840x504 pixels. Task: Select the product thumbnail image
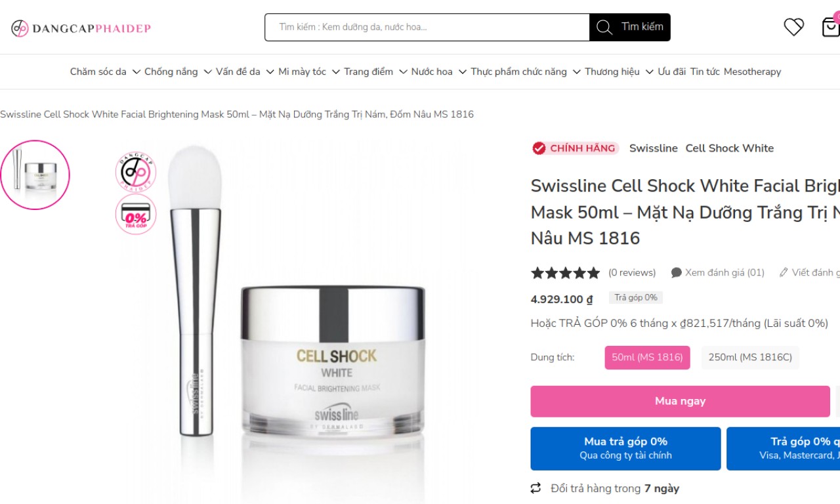(x=35, y=175)
